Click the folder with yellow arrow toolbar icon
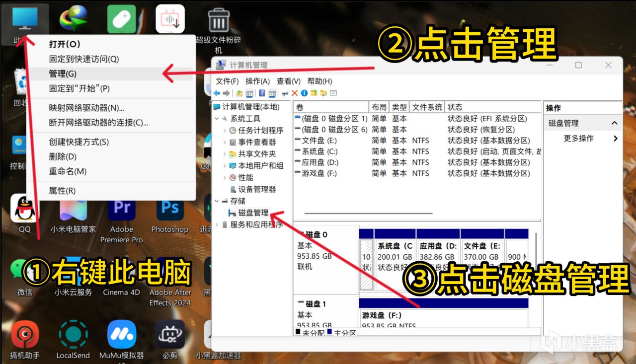The height and width of the screenshot is (364, 636). pyautogui.click(x=314, y=93)
